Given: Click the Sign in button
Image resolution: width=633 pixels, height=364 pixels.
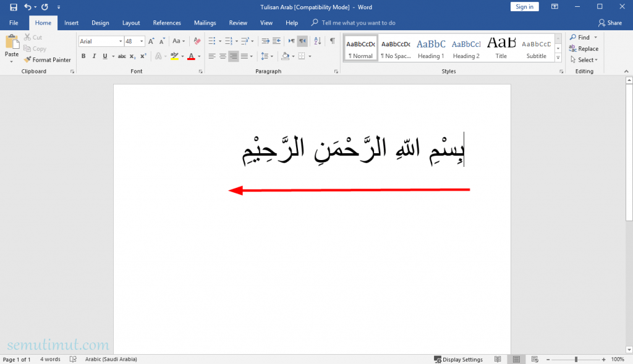Looking at the screenshot, I should click(x=524, y=6).
